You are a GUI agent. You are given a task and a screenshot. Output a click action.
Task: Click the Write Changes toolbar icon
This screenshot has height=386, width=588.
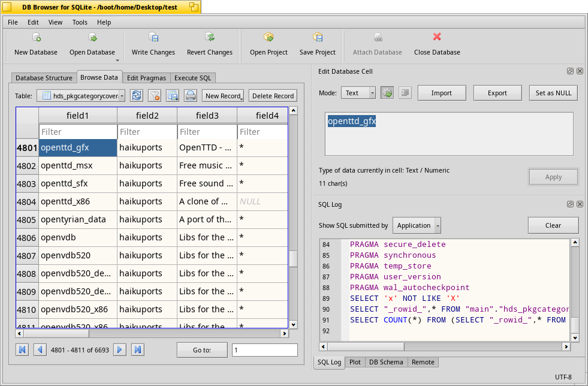153,37
